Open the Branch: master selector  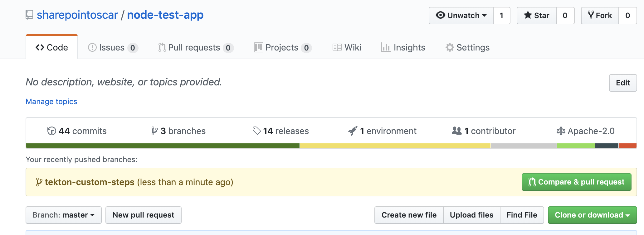coord(64,215)
